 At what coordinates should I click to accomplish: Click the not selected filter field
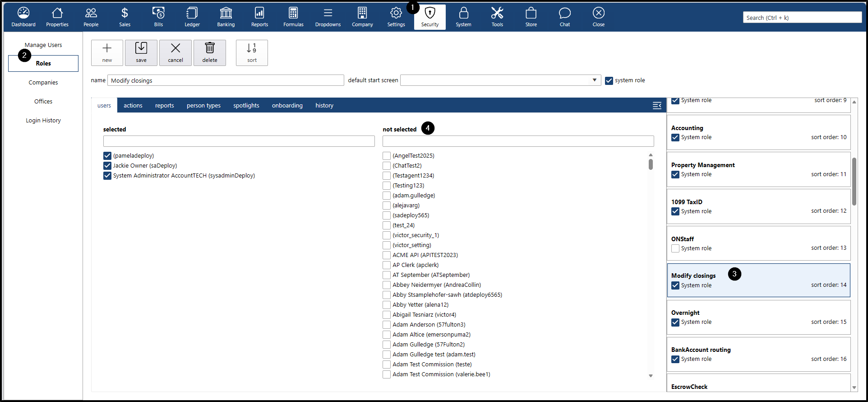[x=518, y=141]
